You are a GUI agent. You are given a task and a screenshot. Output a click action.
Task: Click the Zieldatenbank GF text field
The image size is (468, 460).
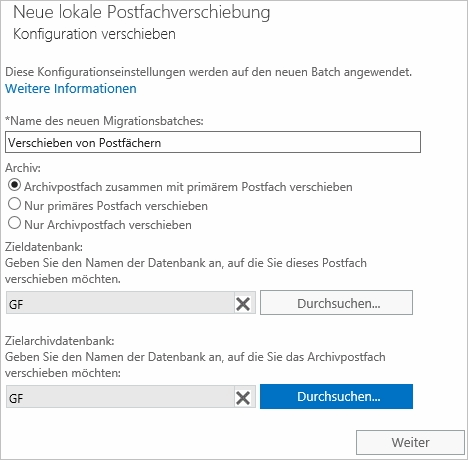(x=120, y=303)
